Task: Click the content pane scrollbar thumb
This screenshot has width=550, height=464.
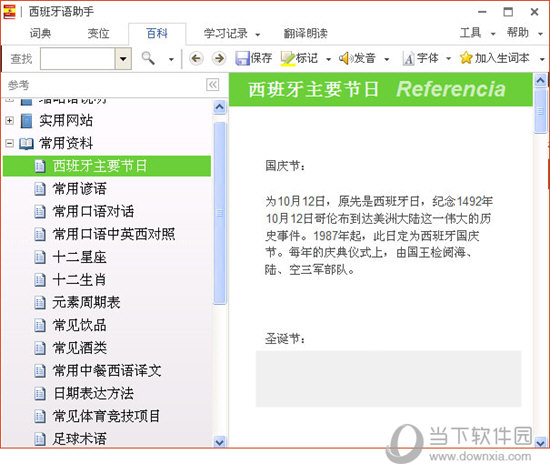Action: [540, 111]
